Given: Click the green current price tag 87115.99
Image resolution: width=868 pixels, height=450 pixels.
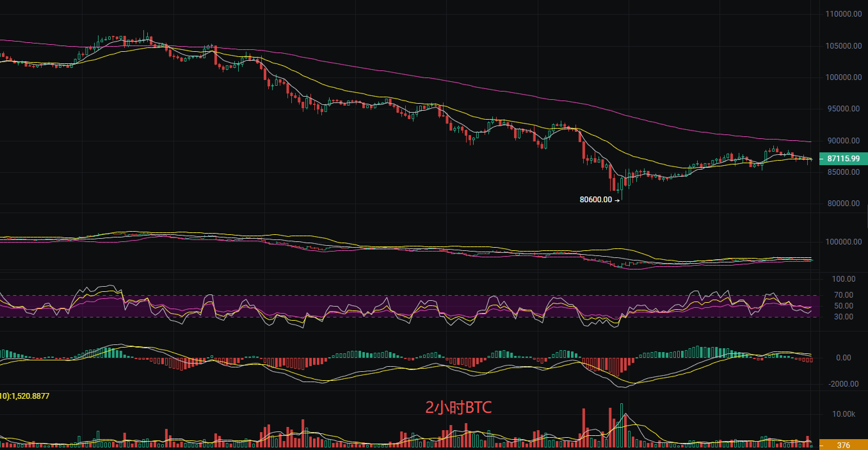Looking at the screenshot, I should coord(842,157).
